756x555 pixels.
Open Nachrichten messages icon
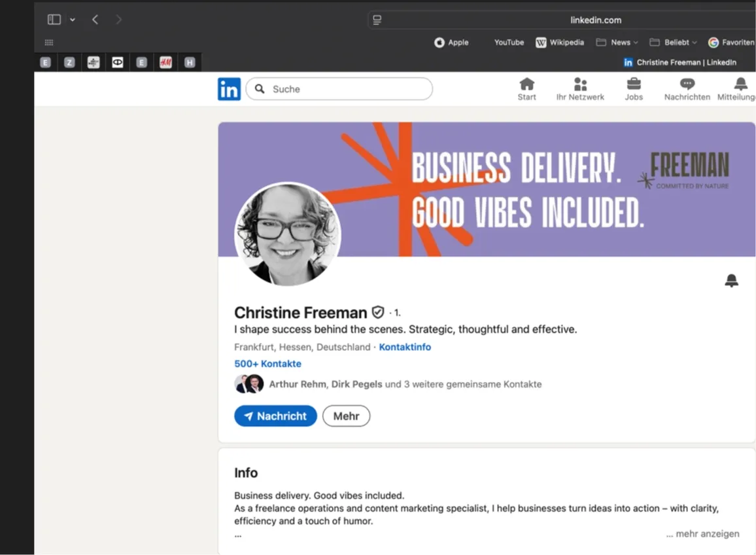coord(687,84)
